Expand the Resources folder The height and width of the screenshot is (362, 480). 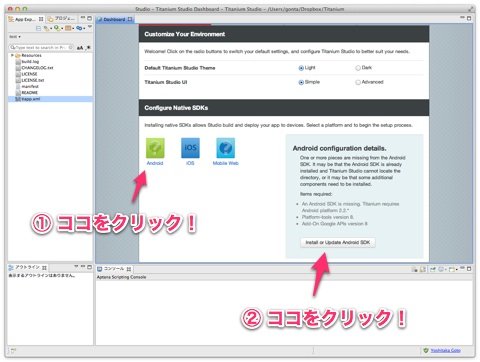12,55
